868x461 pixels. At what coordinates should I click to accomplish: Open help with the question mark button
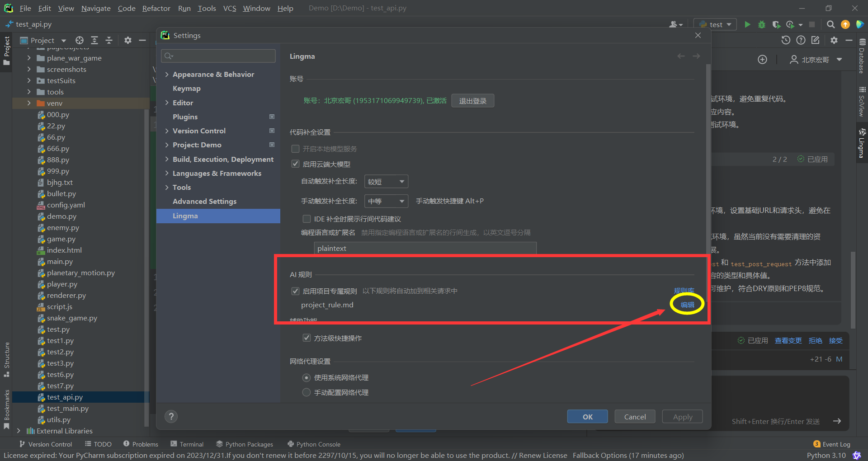click(171, 416)
